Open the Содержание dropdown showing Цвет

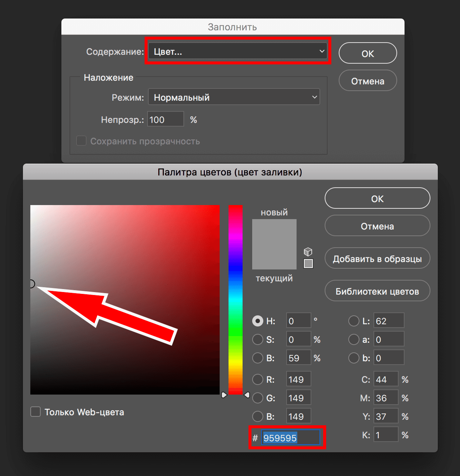(237, 51)
